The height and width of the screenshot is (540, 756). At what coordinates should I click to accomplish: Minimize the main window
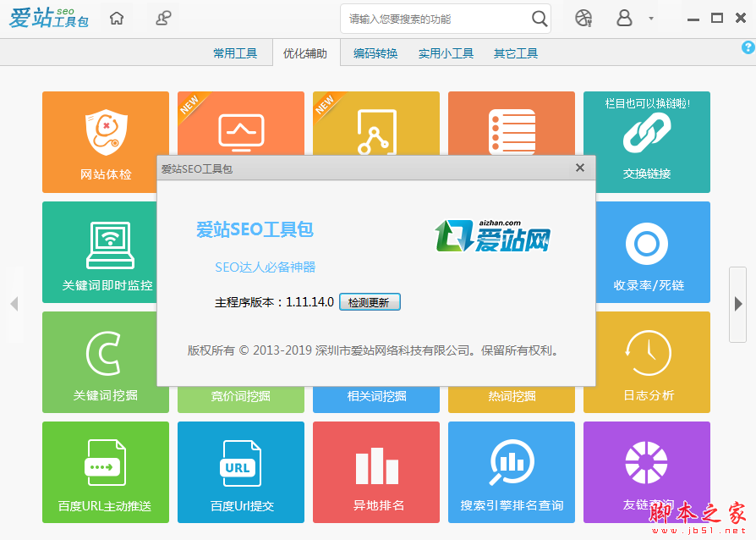click(x=693, y=19)
